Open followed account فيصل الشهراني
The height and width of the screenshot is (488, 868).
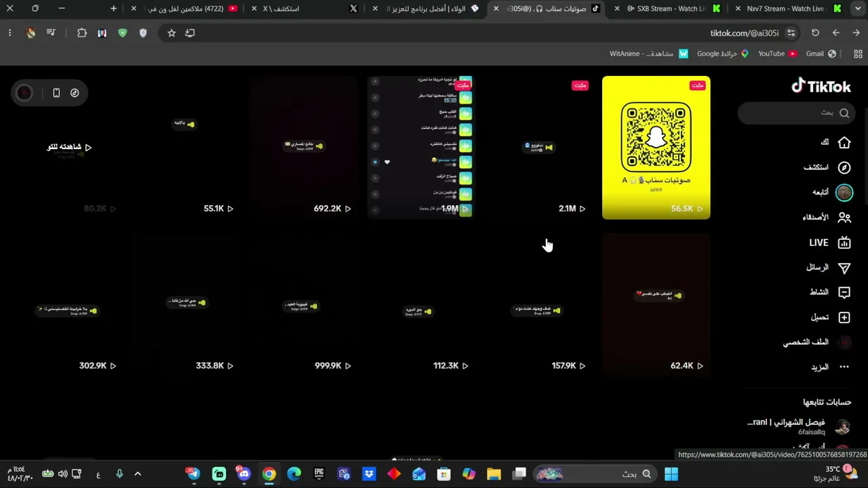799,427
